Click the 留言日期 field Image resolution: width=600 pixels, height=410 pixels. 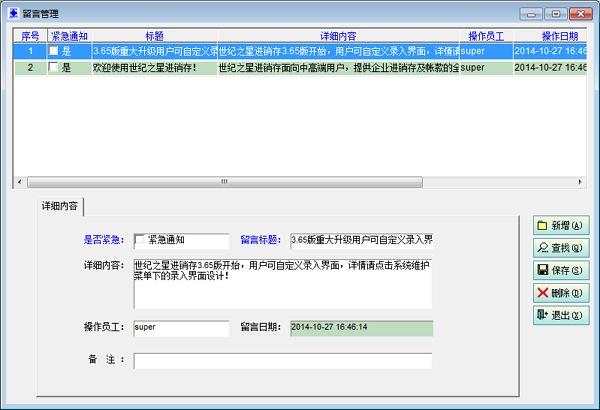(362, 328)
